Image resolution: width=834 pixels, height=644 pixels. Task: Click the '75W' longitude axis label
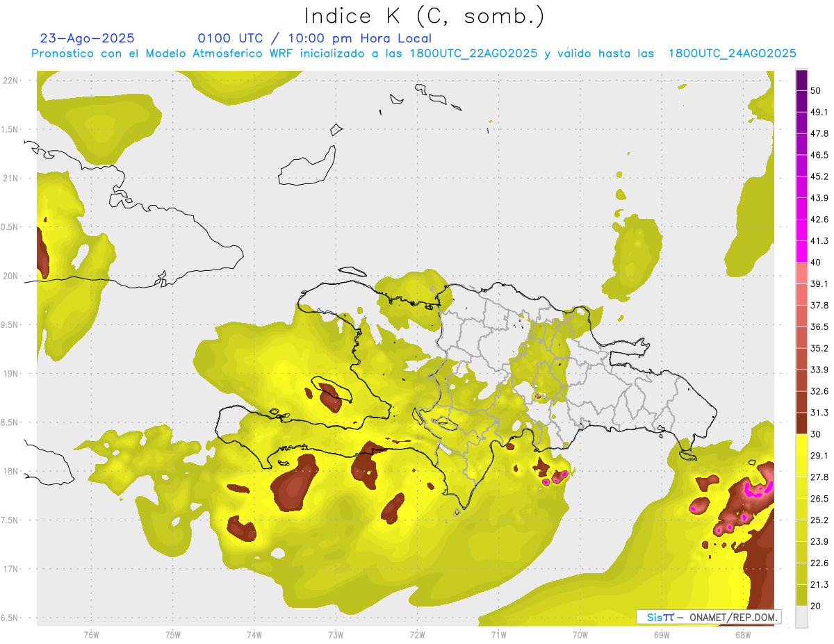[x=173, y=634]
